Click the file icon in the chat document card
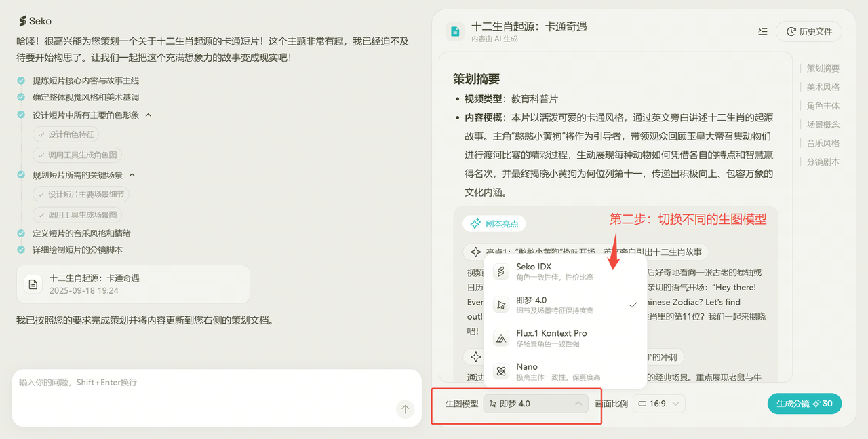Screen dimensions: 868x439 [x=33, y=284]
